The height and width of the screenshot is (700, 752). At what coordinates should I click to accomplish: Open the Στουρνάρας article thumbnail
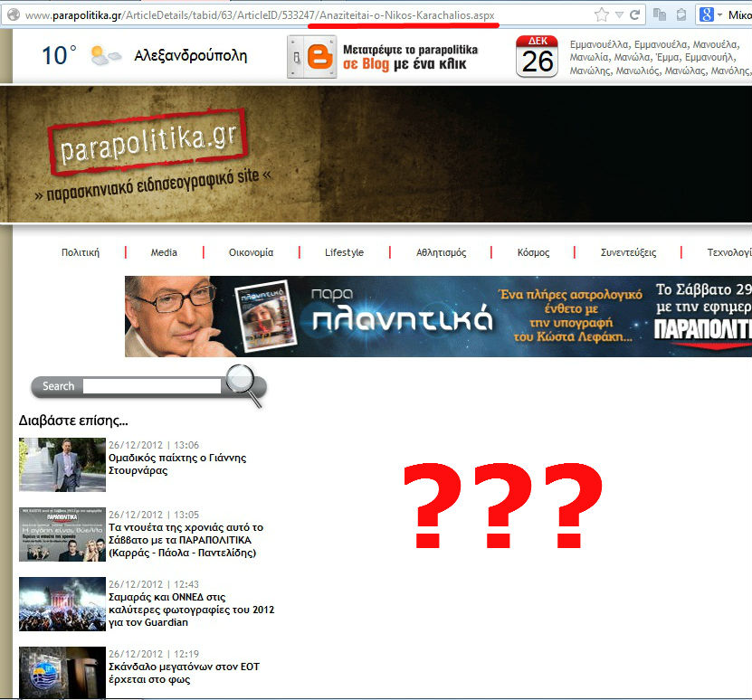click(x=62, y=465)
